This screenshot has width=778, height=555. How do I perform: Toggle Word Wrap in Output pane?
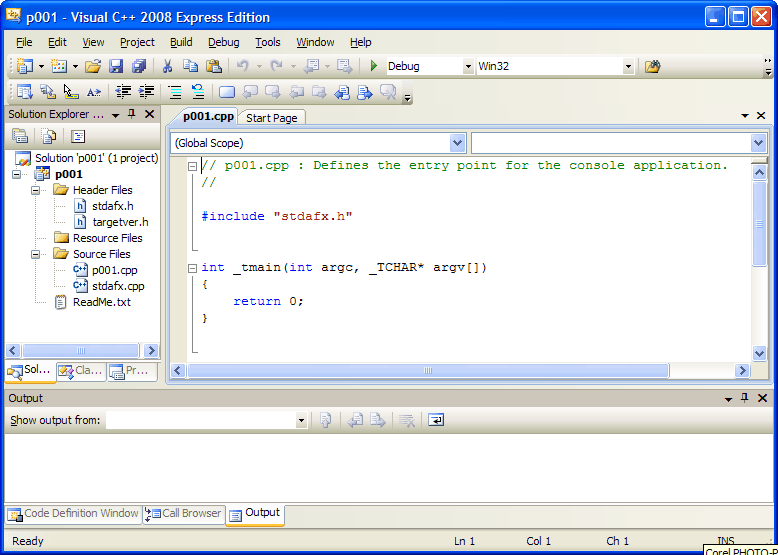(x=436, y=420)
